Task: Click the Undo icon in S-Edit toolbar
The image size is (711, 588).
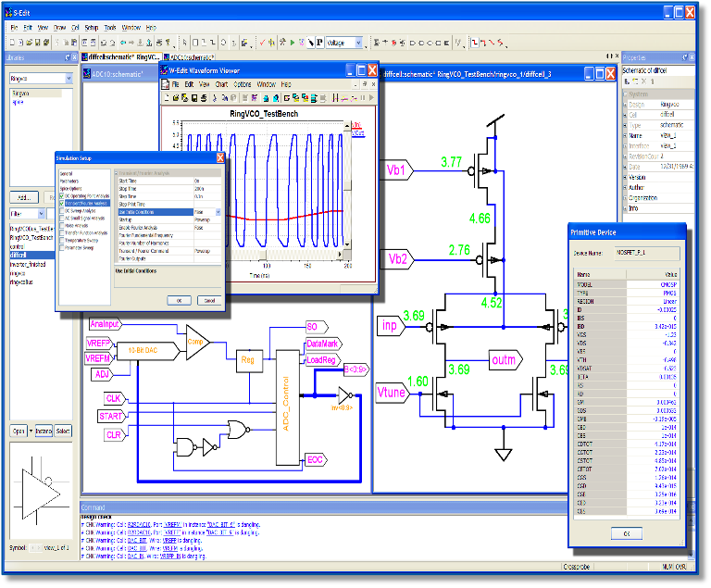Action: click(x=104, y=43)
